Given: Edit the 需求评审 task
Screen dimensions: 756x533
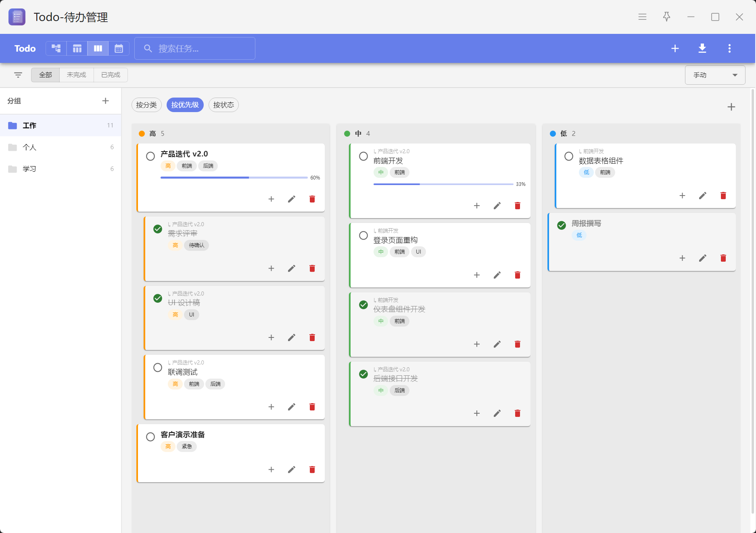Looking at the screenshot, I should pyautogui.click(x=292, y=268).
